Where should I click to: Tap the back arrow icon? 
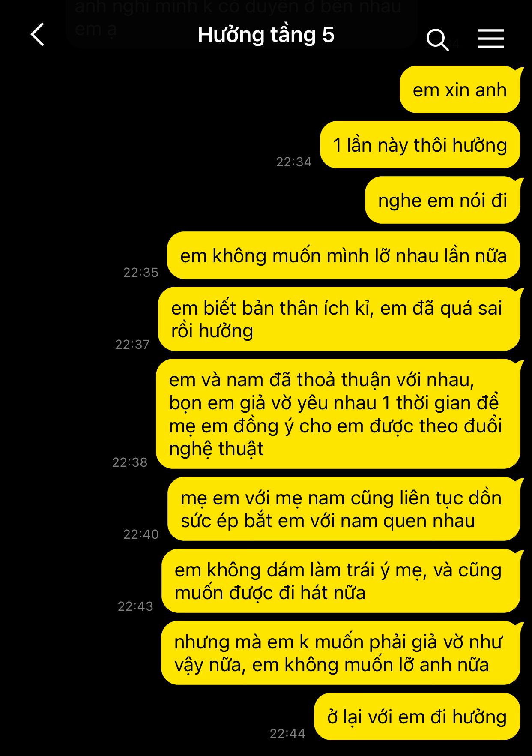38,34
